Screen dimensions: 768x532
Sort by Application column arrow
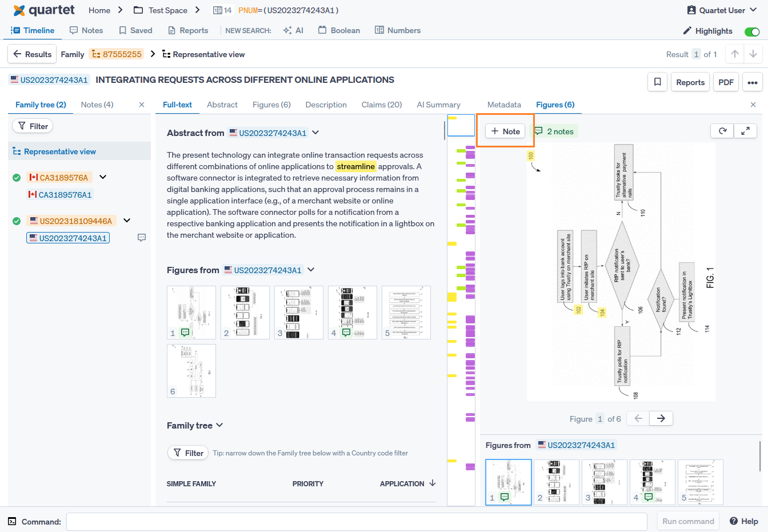(433, 483)
